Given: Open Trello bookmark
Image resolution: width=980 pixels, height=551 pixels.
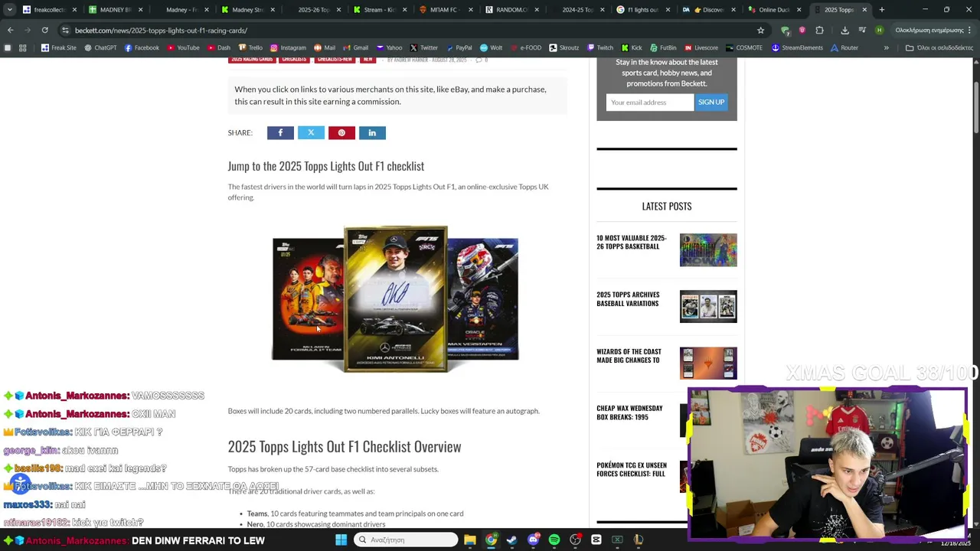Looking at the screenshot, I should click(250, 47).
